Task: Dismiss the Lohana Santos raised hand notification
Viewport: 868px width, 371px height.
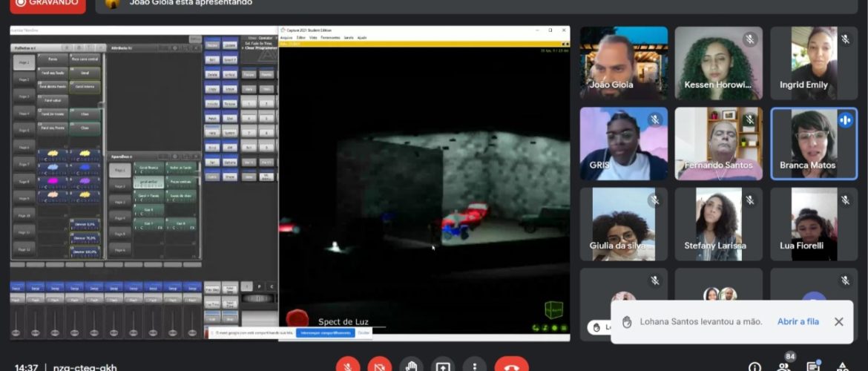Action: point(838,321)
